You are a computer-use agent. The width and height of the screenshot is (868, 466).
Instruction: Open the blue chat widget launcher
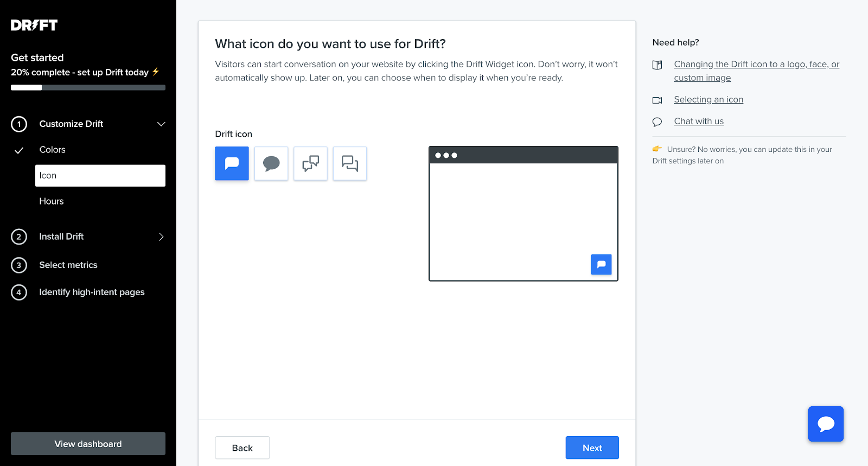[826, 424]
